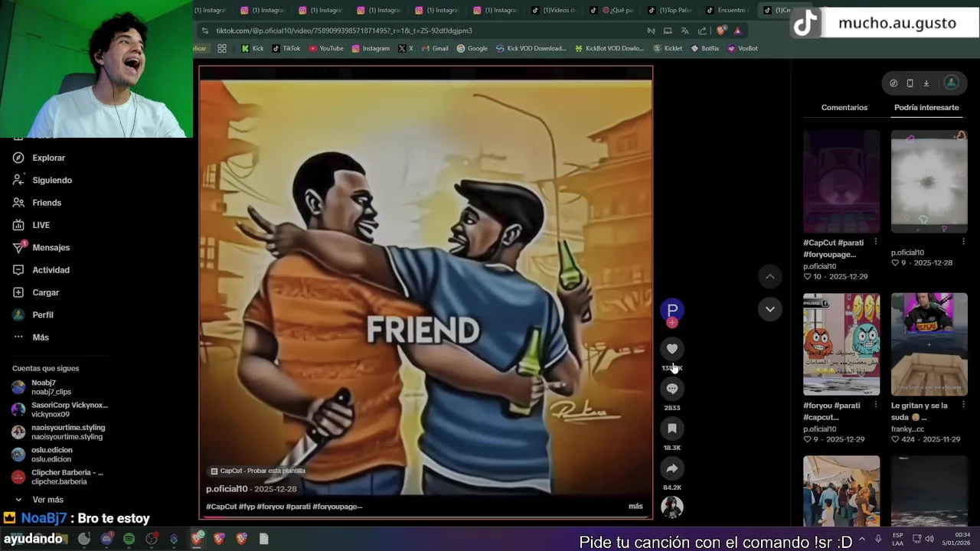This screenshot has height=551, width=980.
Task: Open LIVE section in sidebar
Action: [31, 225]
